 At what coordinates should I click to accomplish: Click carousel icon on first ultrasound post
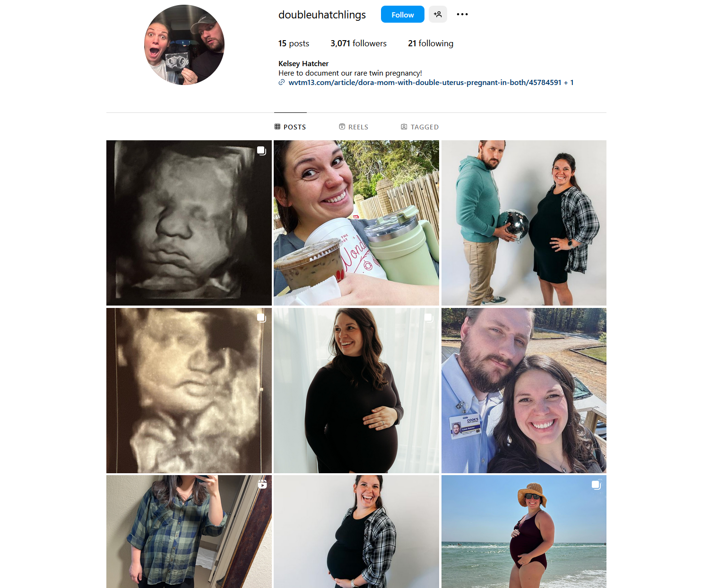coord(261,151)
